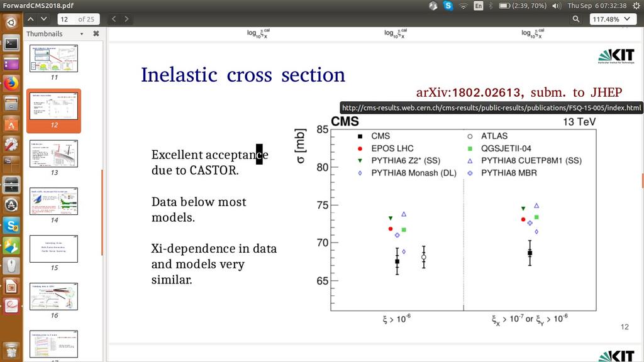Click the 'Data below most models.' text

(x=199, y=210)
